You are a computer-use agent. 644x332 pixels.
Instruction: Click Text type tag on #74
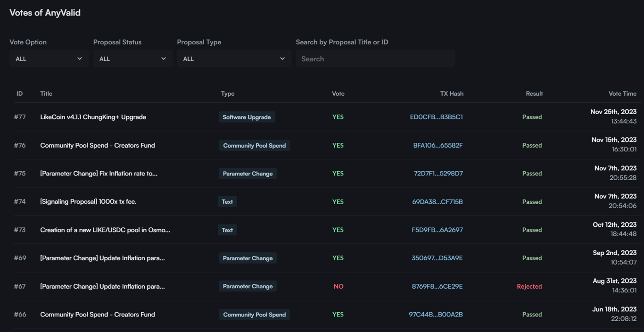pyautogui.click(x=227, y=202)
